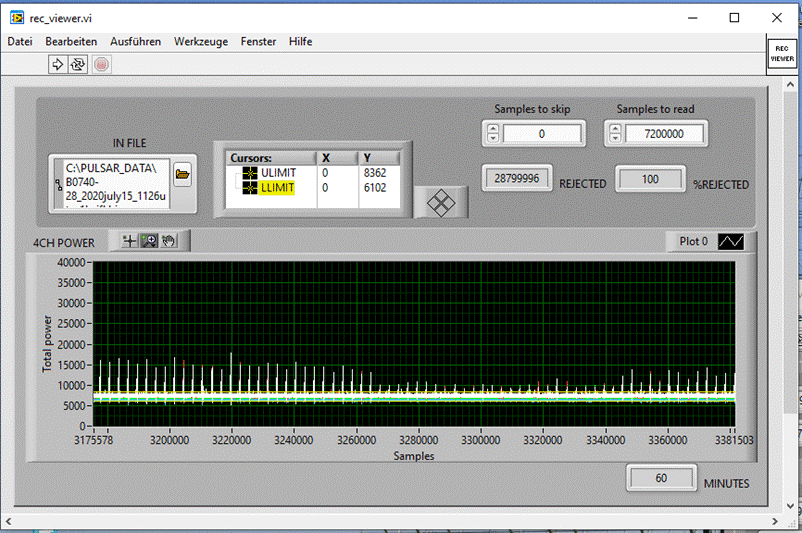
Task: Click the x-axis end value 3381503
Action: tap(734, 440)
